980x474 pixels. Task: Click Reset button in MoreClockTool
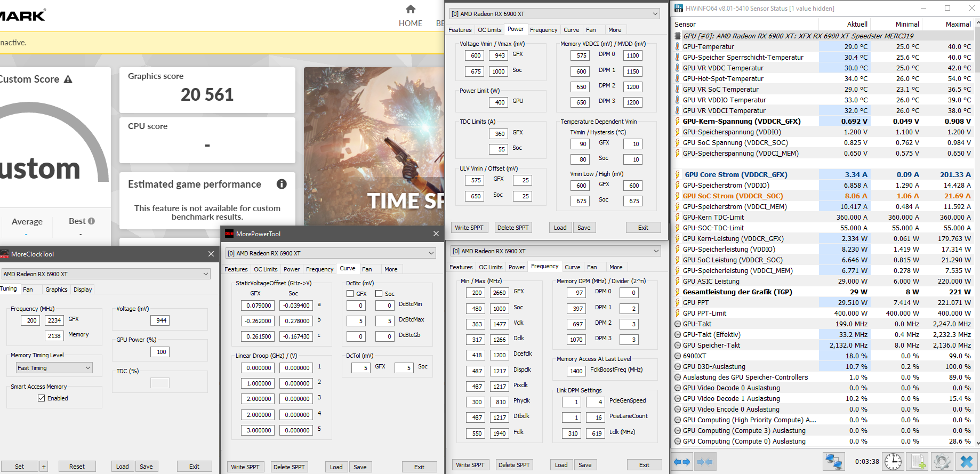point(77,467)
